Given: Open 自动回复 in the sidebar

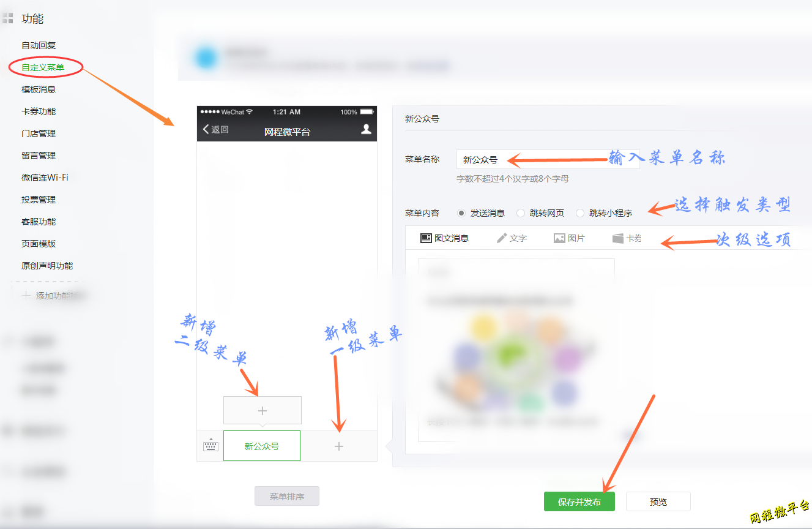Looking at the screenshot, I should (39, 45).
